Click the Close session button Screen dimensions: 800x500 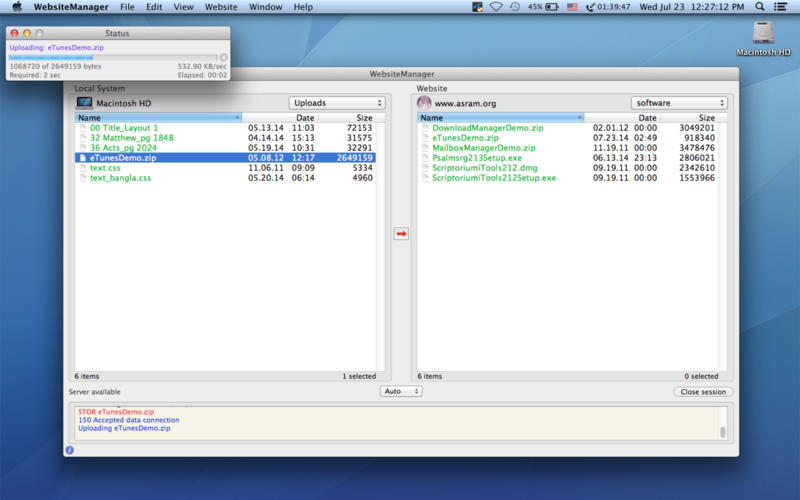pyautogui.click(x=703, y=392)
